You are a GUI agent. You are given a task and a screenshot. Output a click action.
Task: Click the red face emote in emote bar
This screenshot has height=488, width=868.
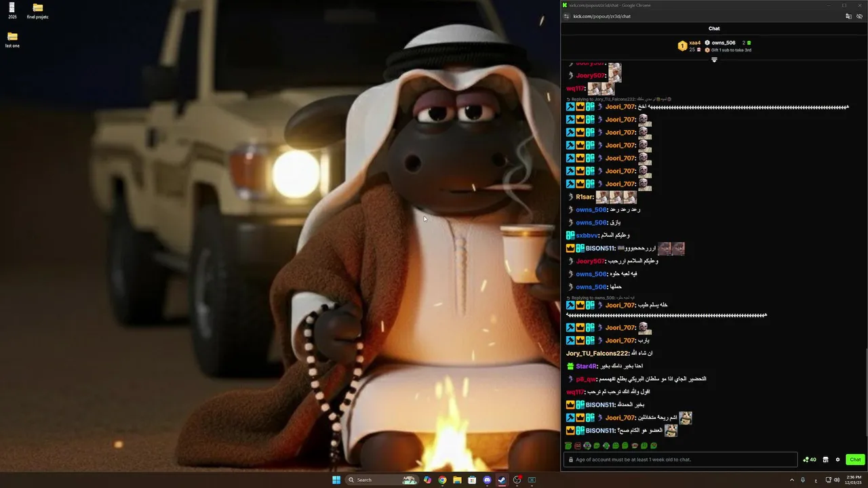[578, 446]
